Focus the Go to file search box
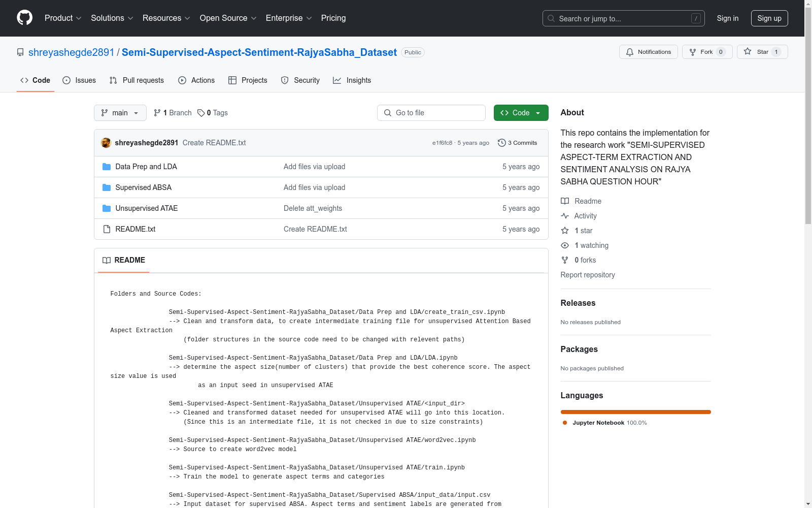 coord(431,113)
